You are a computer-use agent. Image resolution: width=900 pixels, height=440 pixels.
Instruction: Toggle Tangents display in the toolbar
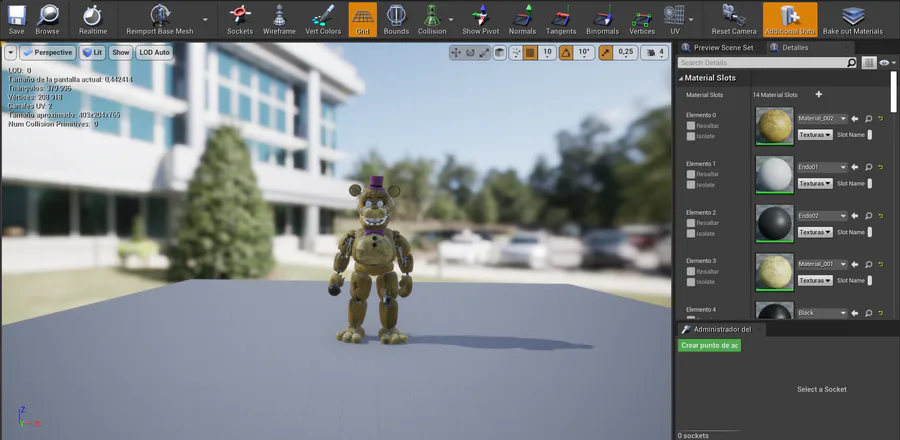pyautogui.click(x=561, y=20)
